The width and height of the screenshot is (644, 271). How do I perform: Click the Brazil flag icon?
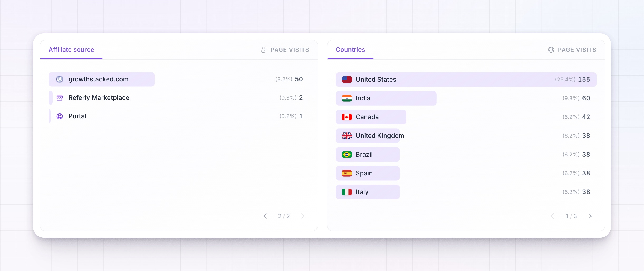(x=347, y=155)
